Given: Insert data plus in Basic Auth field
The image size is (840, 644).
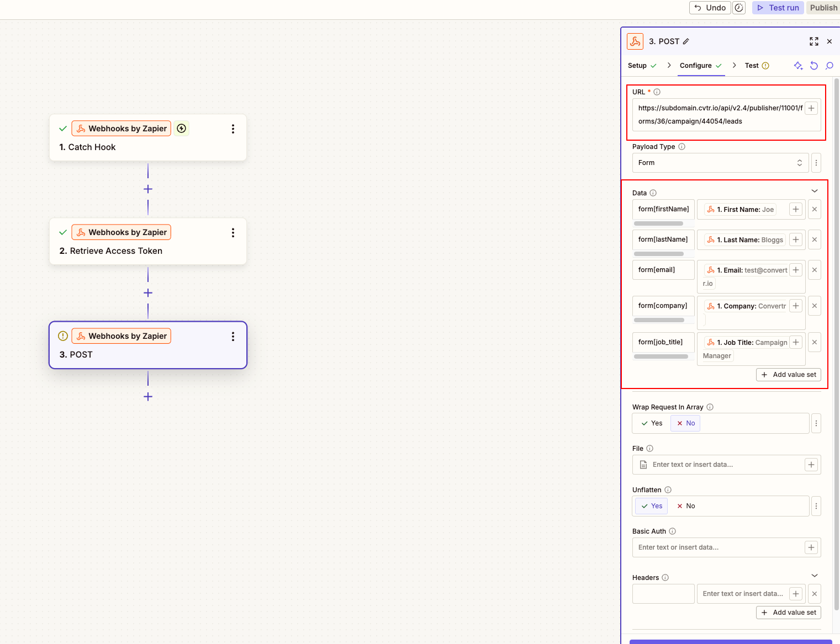Looking at the screenshot, I should coord(811,547).
